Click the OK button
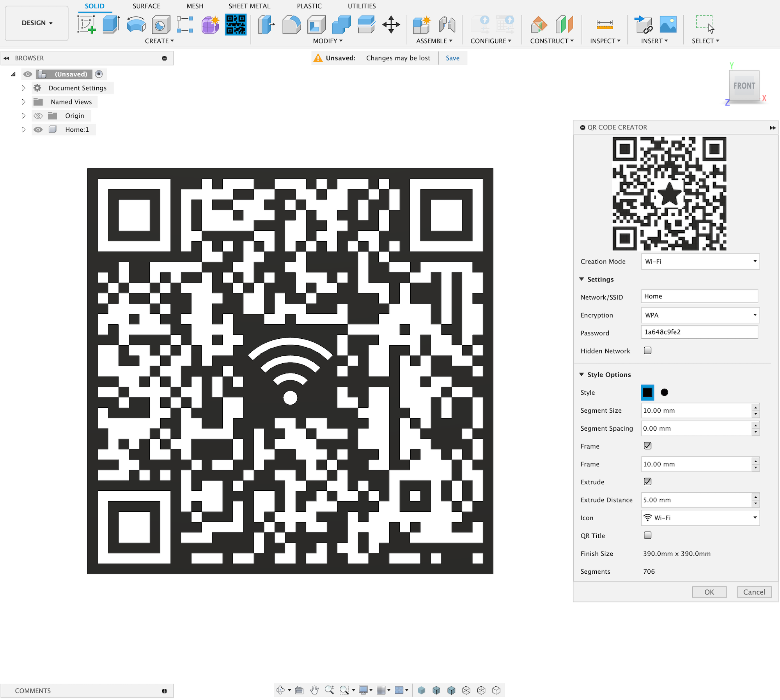780x700 pixels. click(x=709, y=592)
